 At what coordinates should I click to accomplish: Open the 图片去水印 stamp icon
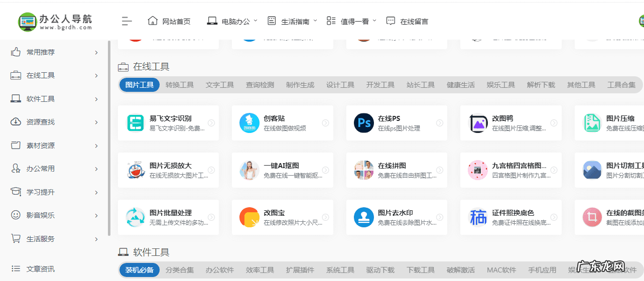tap(364, 217)
